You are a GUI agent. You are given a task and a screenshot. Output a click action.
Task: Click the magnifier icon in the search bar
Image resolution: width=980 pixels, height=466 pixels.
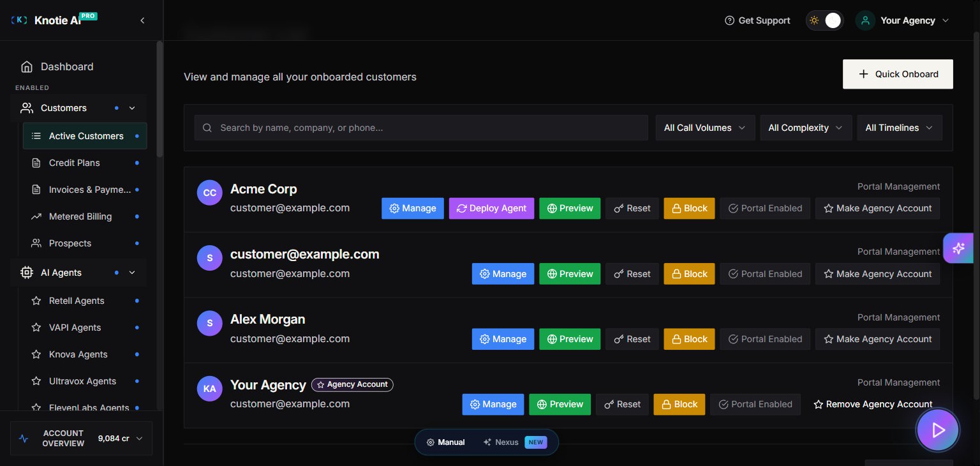(207, 128)
